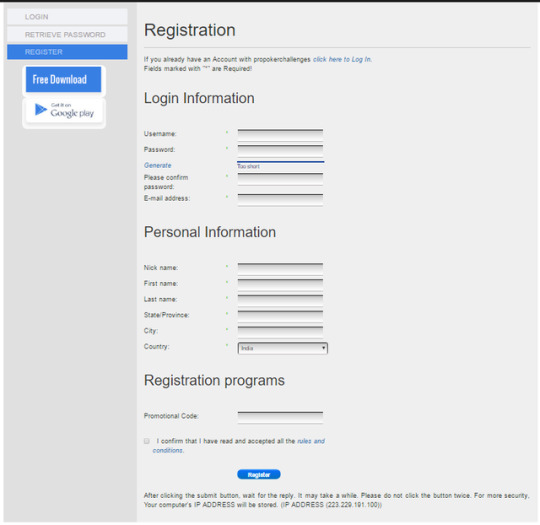Click the Google Play badge
The image size is (540, 525).
(64, 110)
